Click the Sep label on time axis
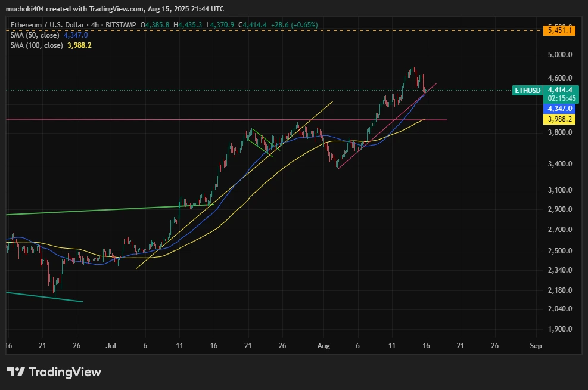 point(536,345)
